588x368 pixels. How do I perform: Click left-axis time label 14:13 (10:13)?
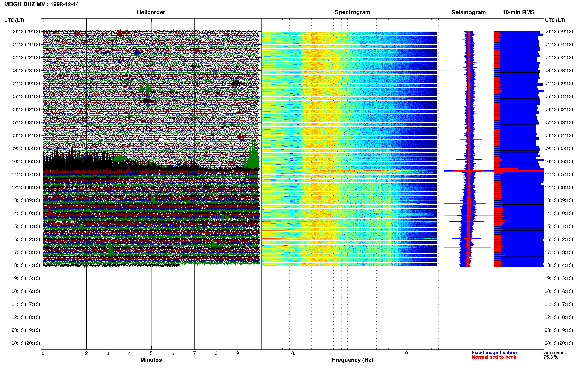(x=26, y=213)
